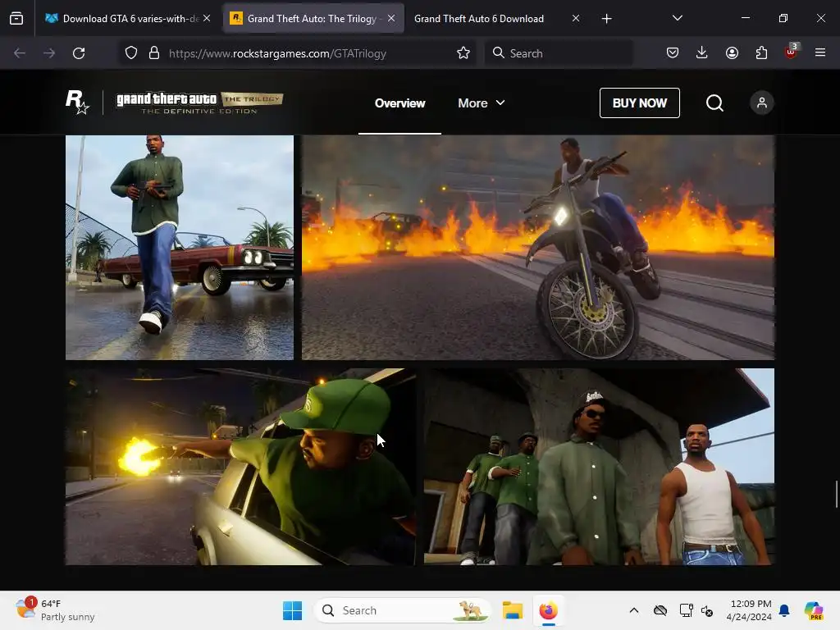
Task: Switch to Download GTA 6 varies-with-device tab
Action: (x=127, y=19)
